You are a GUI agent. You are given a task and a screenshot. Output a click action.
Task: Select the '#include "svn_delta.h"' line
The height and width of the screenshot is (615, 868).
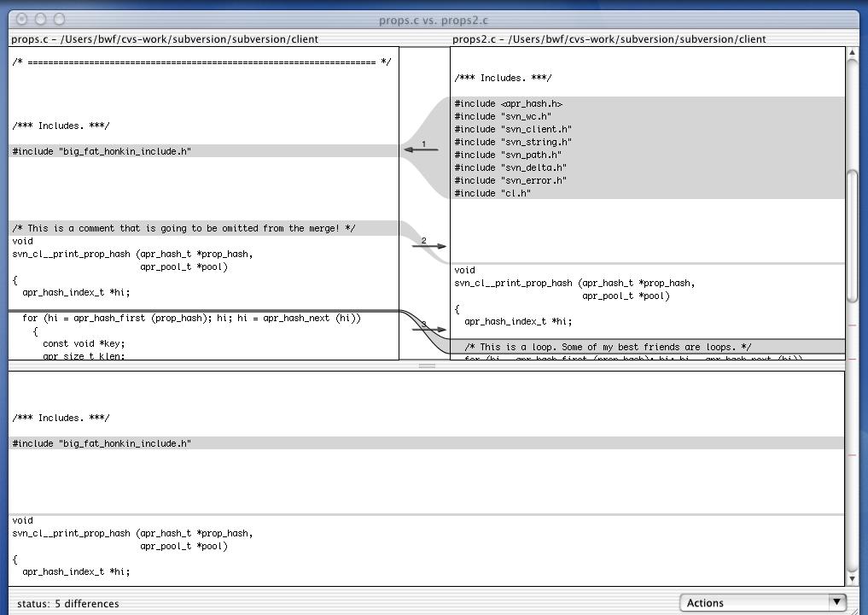(x=648, y=167)
